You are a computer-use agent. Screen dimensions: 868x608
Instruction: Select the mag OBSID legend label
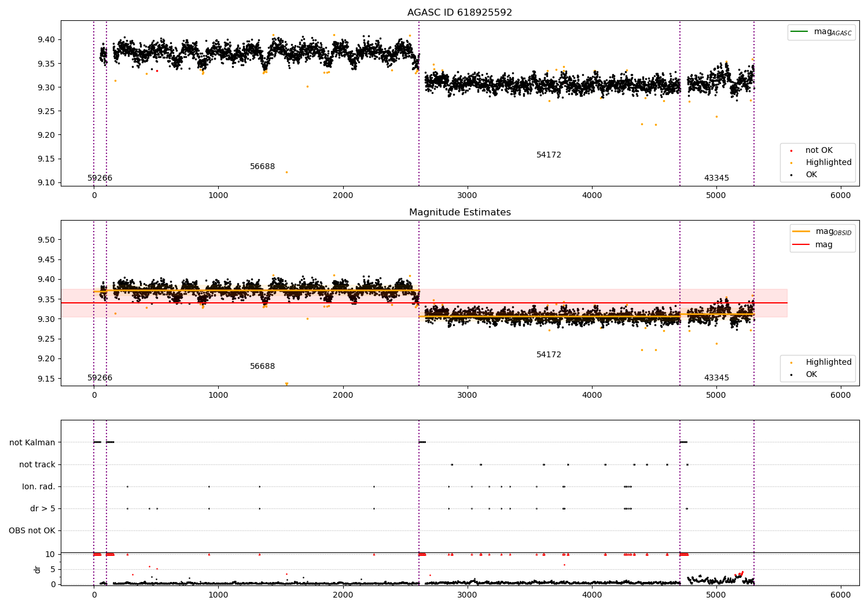[x=833, y=232]
